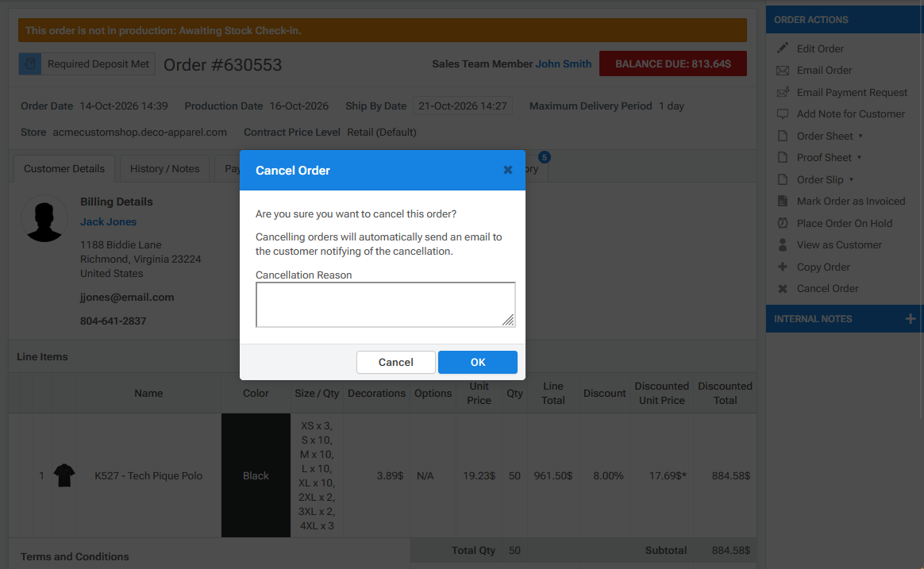
Task: Open View as Customer
Action: point(839,245)
